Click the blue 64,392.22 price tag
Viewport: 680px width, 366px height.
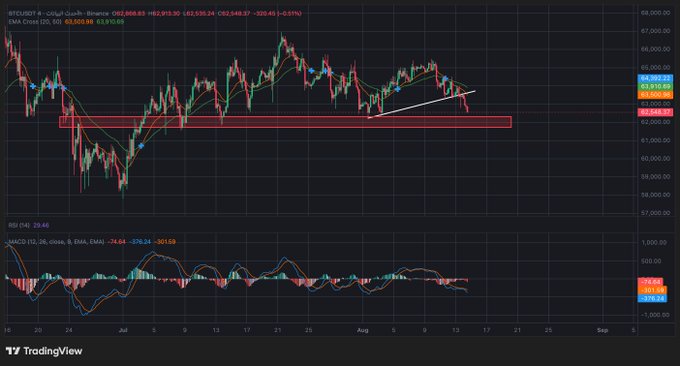655,78
